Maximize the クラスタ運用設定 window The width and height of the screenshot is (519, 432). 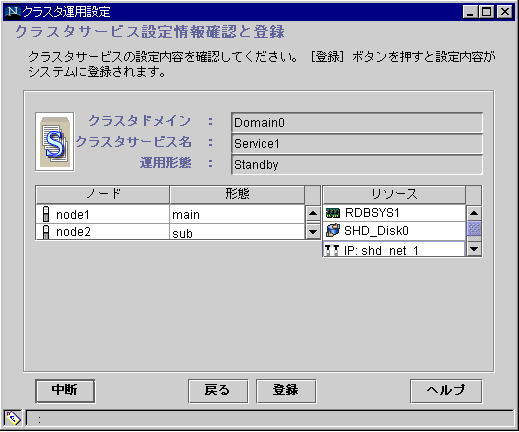coord(486,12)
